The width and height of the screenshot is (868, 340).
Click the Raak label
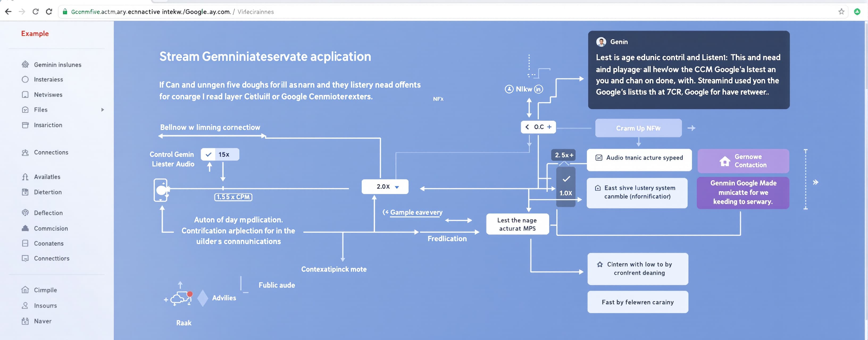tap(184, 323)
